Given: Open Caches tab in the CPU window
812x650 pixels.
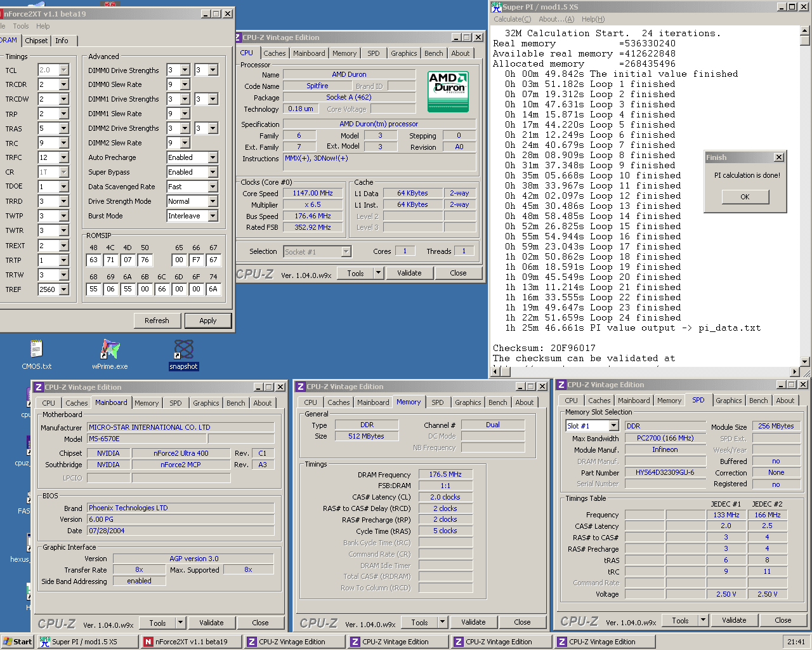Looking at the screenshot, I should [275, 53].
